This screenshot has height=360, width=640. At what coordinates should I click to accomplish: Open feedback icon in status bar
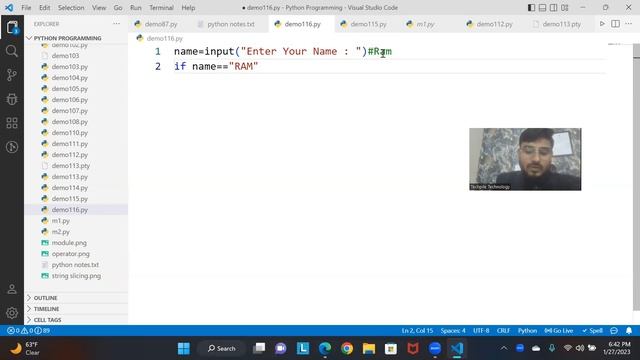point(614,331)
